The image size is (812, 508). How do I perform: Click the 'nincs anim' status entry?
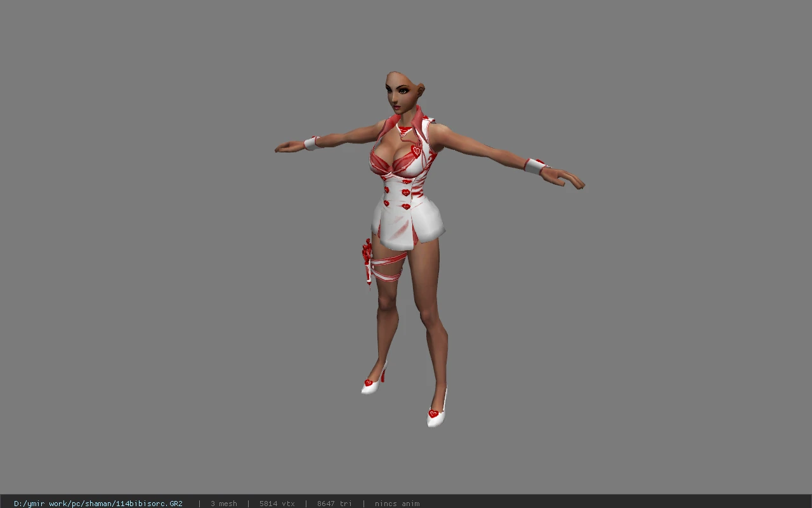[x=397, y=504]
